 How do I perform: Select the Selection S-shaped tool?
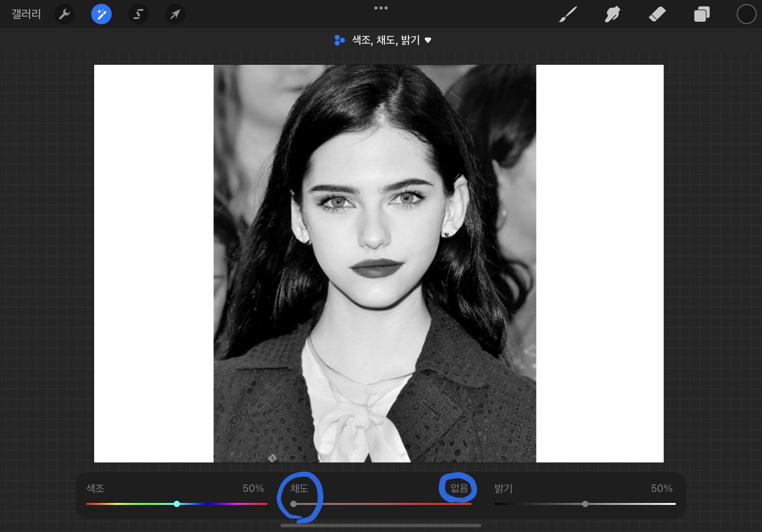138,14
